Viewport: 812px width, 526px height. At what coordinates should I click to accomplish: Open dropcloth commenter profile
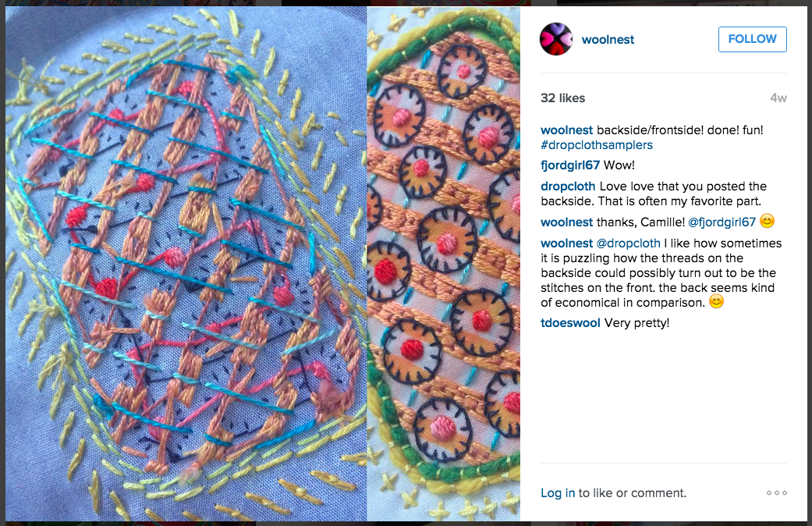click(x=568, y=186)
